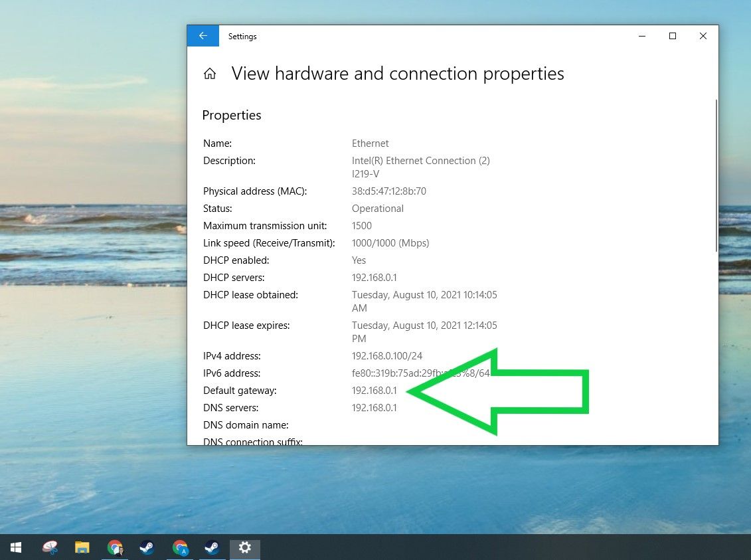Click the Settings title bar label
Viewport: 751px width, 560px height.
pos(242,36)
